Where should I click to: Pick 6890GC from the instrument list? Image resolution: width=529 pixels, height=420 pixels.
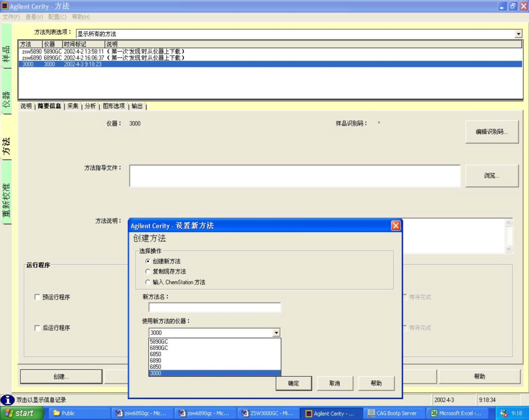[x=214, y=348]
